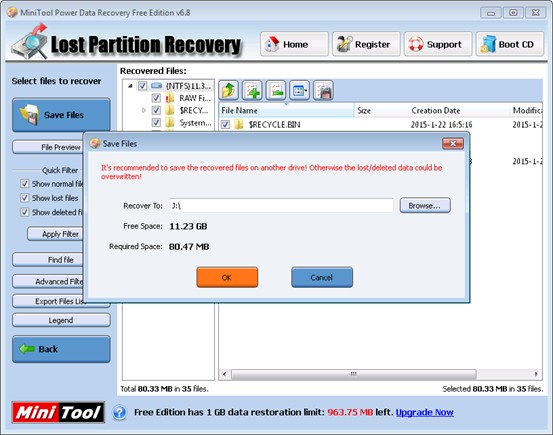Click the Home button in header
Image resolution: width=553 pixels, height=435 pixels.
tap(294, 44)
